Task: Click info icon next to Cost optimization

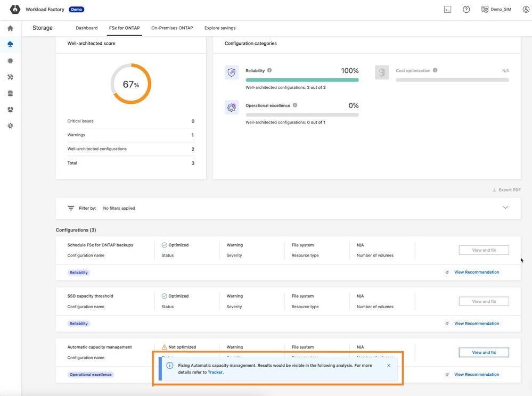Action: pyautogui.click(x=435, y=70)
